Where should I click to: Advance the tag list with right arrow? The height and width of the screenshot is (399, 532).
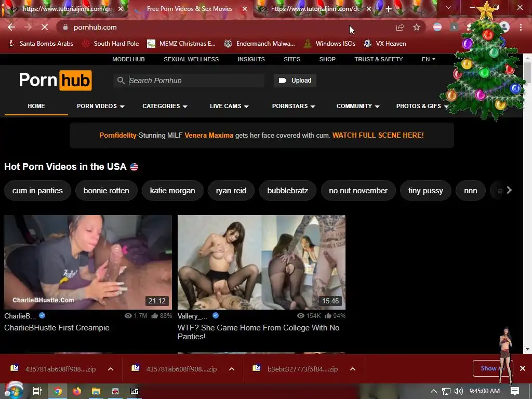click(x=509, y=190)
